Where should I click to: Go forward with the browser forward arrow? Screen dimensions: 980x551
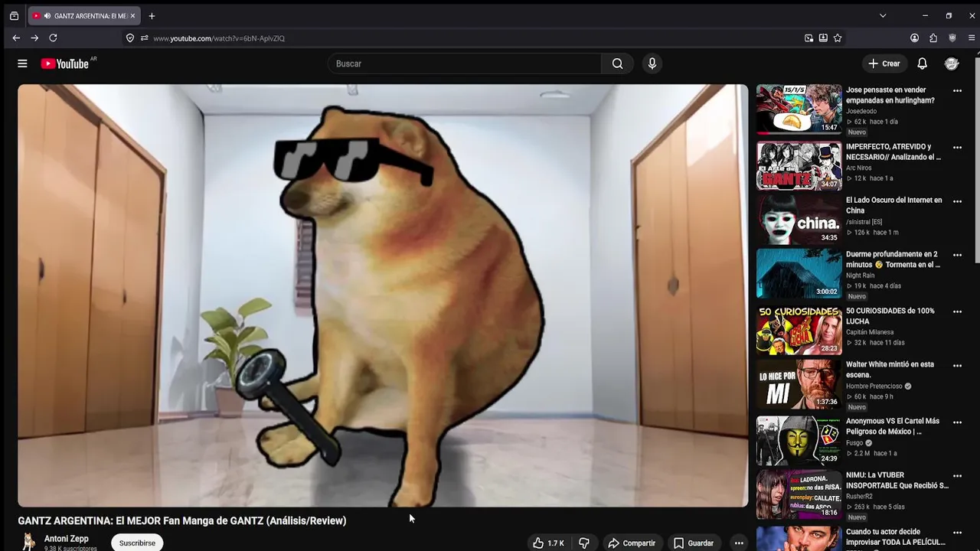[x=34, y=37]
